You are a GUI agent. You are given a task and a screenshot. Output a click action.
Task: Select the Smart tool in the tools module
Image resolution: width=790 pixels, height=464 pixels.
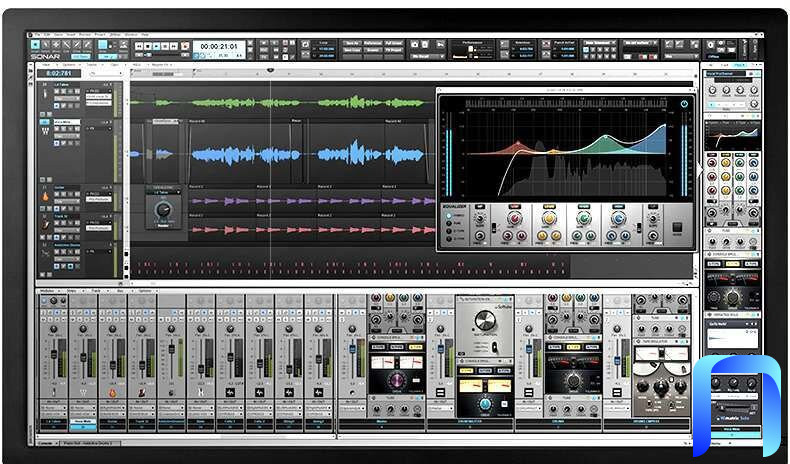click(35, 44)
